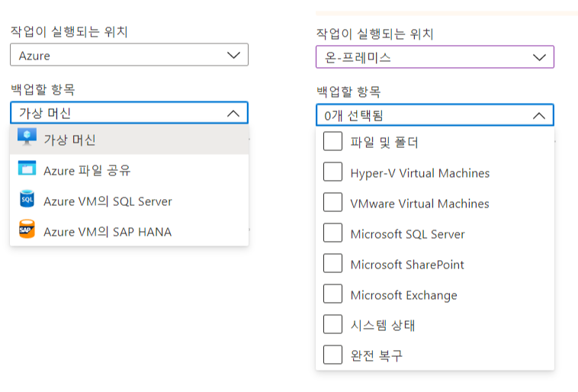Click the 파일 및 폴더 label
Image resolution: width=578 pixels, height=392 pixels.
click(x=384, y=142)
